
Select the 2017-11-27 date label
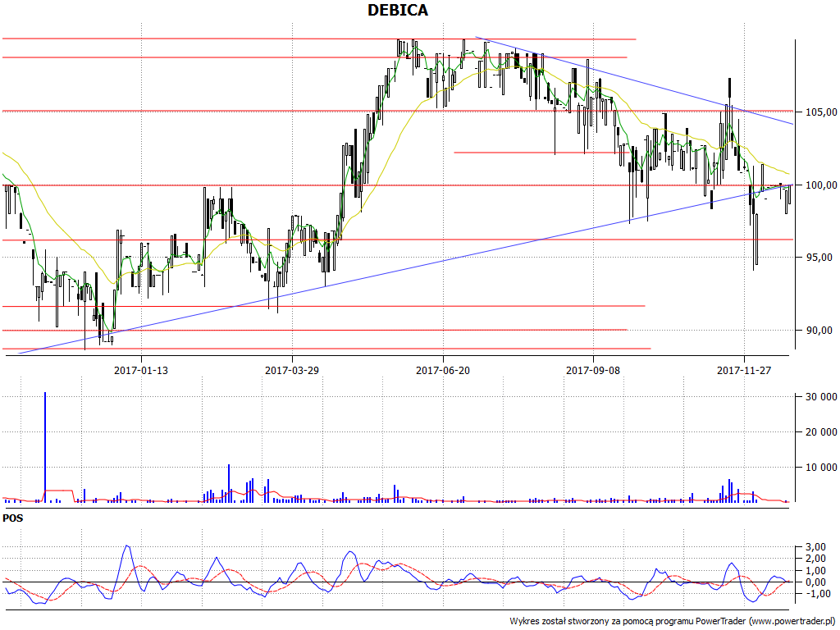(744, 370)
